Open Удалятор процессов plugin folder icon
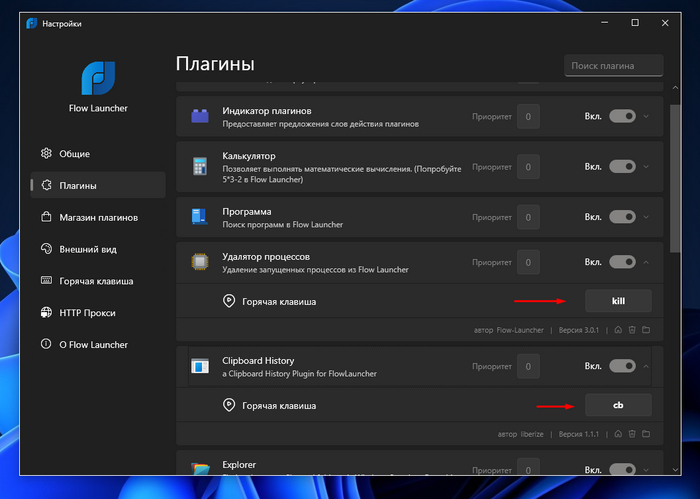The height and width of the screenshot is (499, 700). [x=646, y=329]
